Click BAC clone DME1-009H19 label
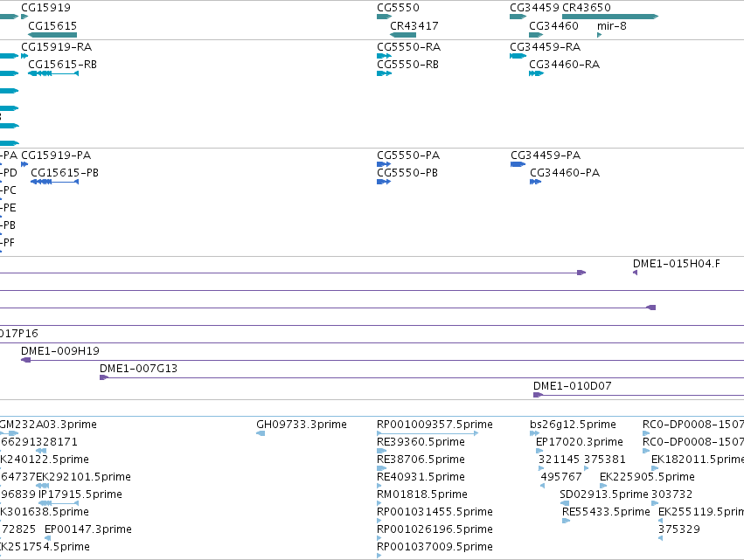The height and width of the screenshot is (560, 744). [x=60, y=351]
